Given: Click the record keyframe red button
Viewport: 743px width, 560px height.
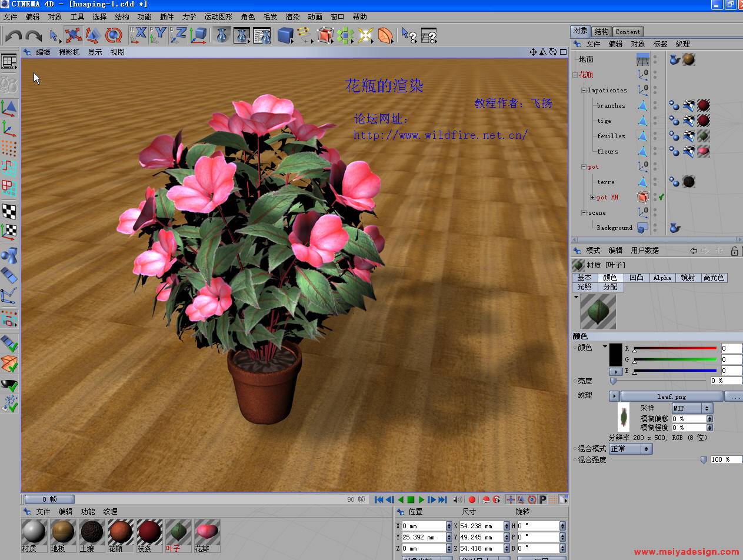Looking at the screenshot, I should pyautogui.click(x=472, y=500).
